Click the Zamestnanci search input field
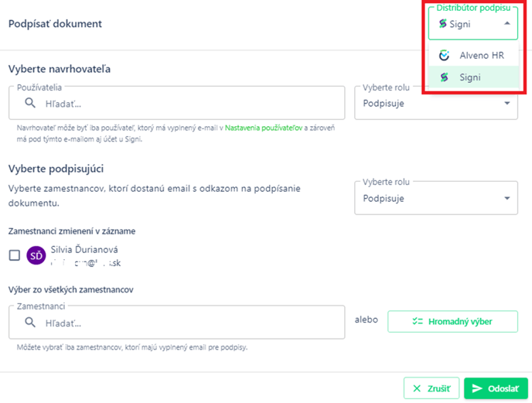The width and height of the screenshot is (532, 403). (177, 323)
